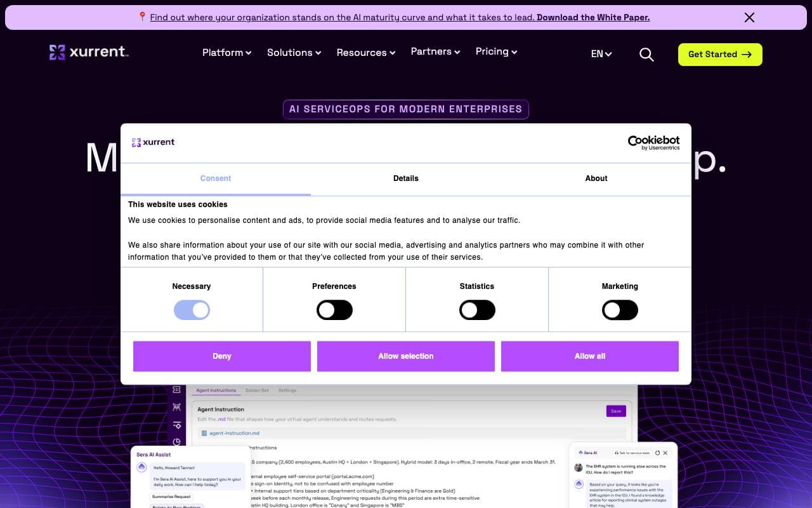
Task: Expand the Resources menu
Action: click(366, 52)
